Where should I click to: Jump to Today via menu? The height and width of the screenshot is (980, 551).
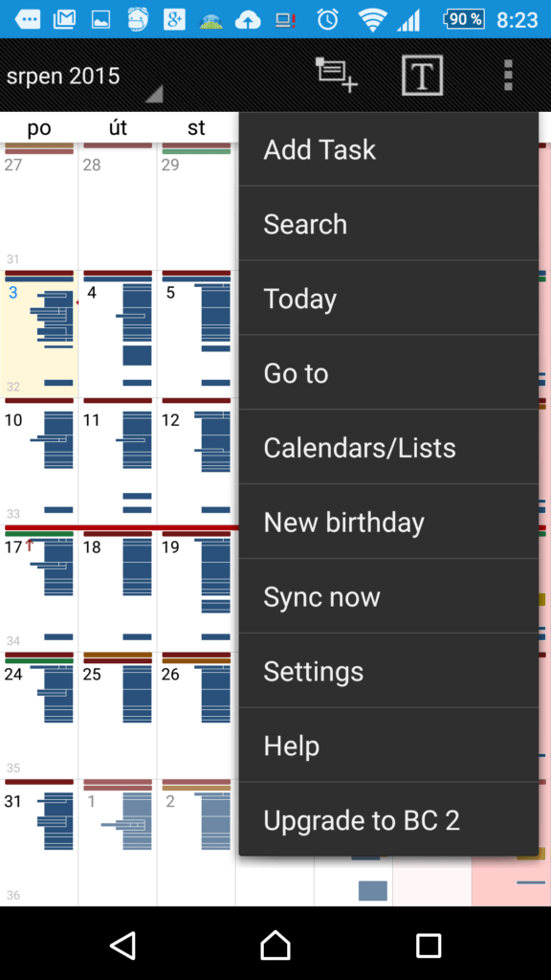[388, 299]
